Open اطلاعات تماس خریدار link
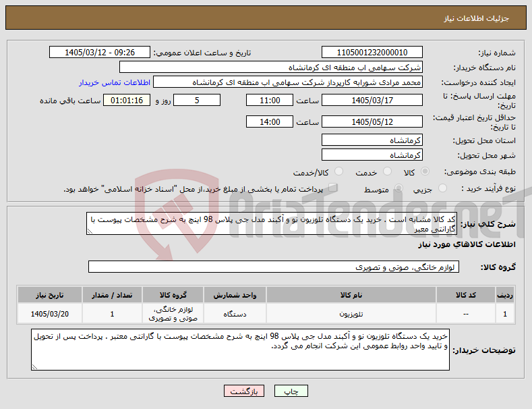The height and width of the screenshot is (409, 532). click(x=115, y=82)
